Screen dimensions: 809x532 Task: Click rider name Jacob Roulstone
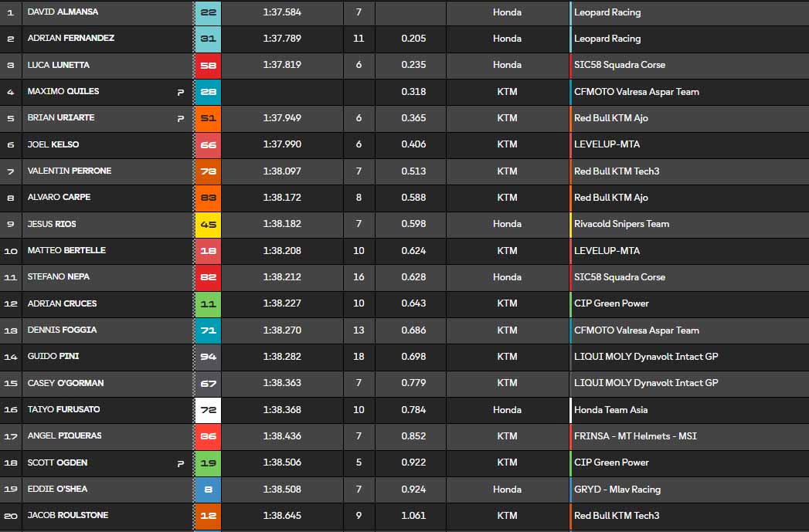[x=67, y=515]
